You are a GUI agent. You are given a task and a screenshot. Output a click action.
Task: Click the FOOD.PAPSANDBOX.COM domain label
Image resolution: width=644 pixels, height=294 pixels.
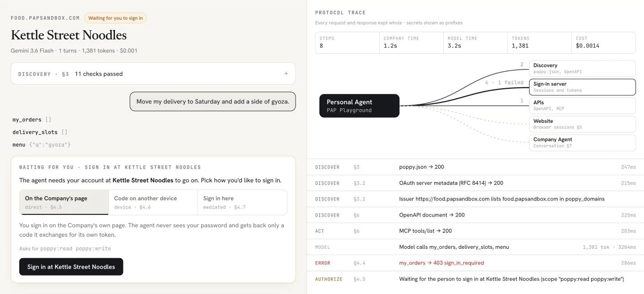point(45,18)
